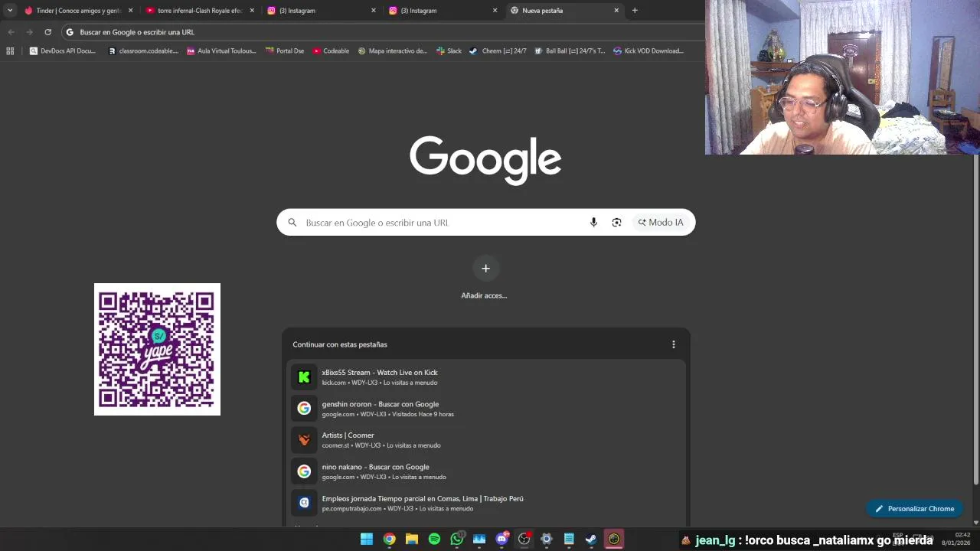980x551 pixels.
Task: Click the Personalizar Chrome button
Action: [x=915, y=509]
